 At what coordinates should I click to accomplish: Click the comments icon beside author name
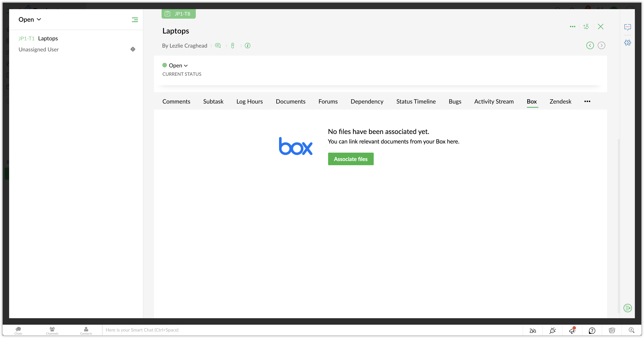(x=218, y=45)
